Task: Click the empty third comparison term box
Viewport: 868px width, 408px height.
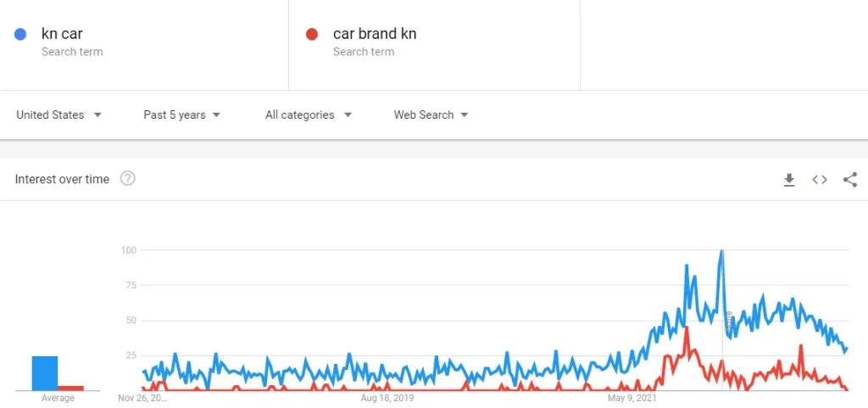Action: (723, 44)
